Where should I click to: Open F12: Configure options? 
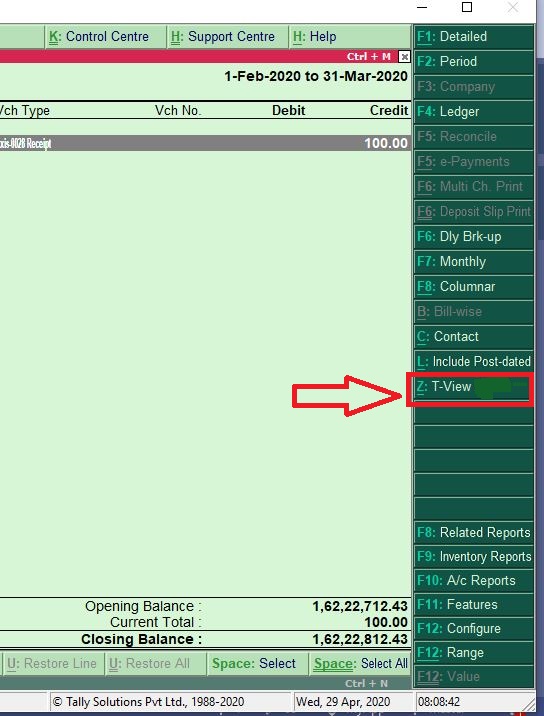point(474,629)
